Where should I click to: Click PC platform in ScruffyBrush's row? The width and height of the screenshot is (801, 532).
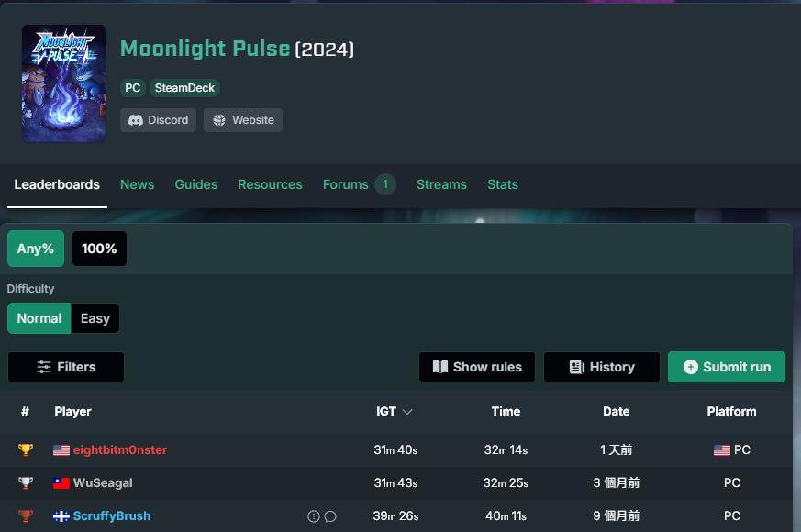(x=731, y=515)
